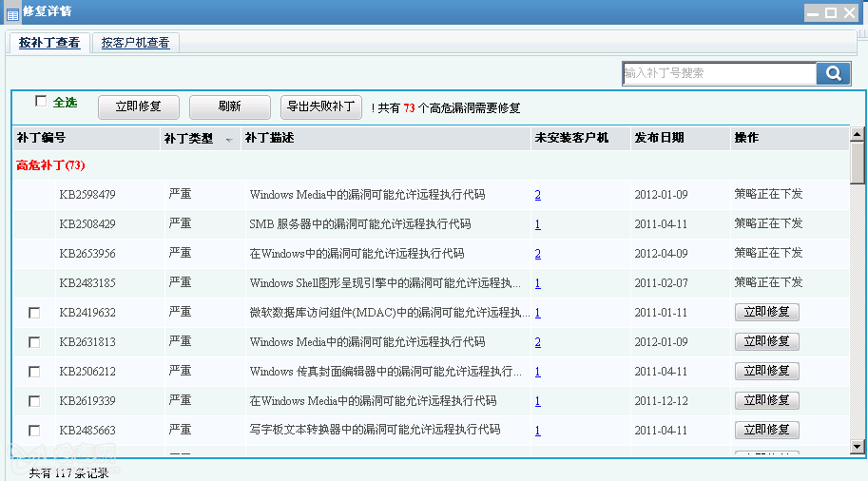Select the checkbox for KB2506212

click(34, 372)
